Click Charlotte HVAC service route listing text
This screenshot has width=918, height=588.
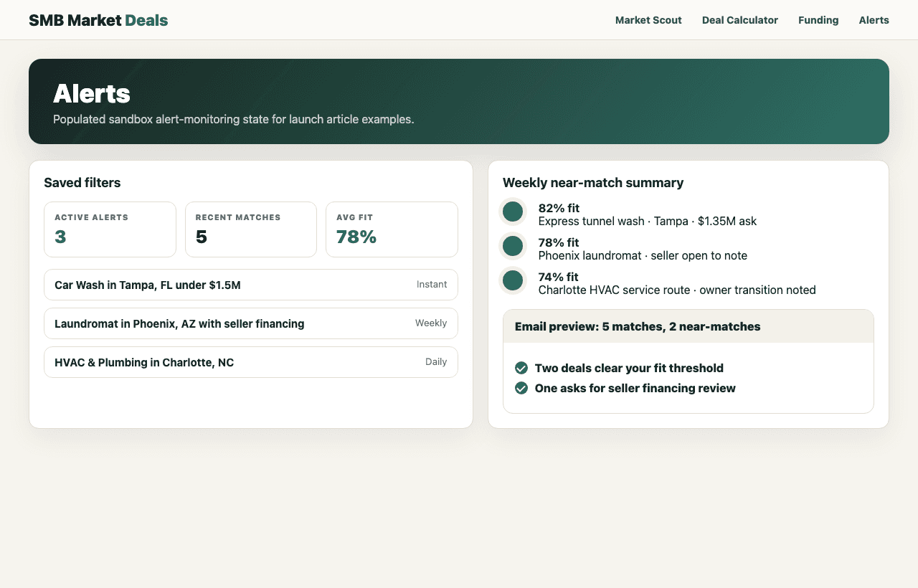pos(677,290)
